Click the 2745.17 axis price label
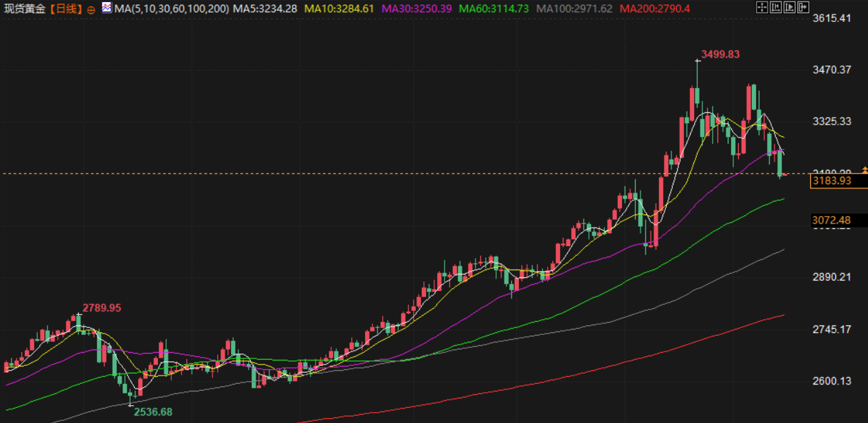The image size is (868, 423). pos(832,329)
